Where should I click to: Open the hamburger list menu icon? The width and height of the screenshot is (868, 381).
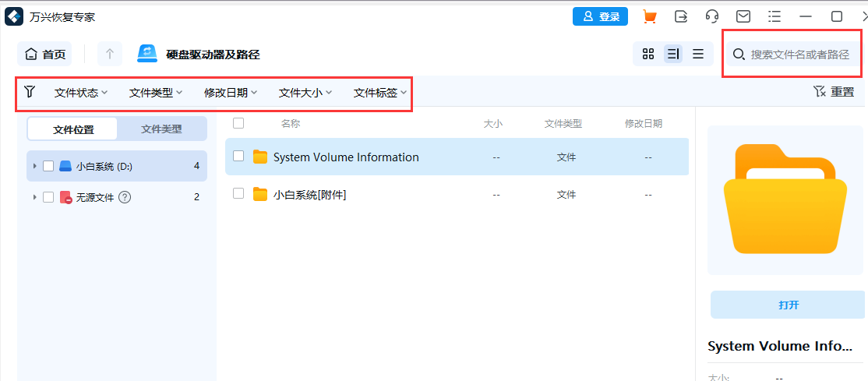(x=774, y=16)
